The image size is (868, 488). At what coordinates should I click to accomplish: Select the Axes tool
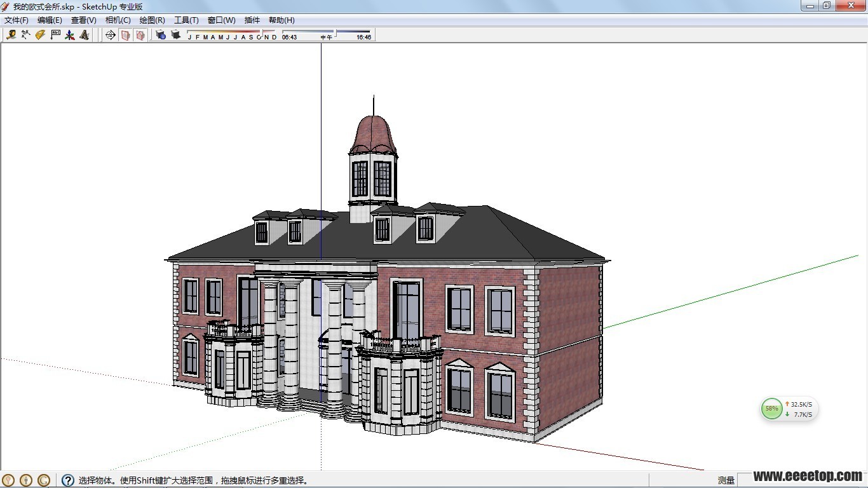70,35
